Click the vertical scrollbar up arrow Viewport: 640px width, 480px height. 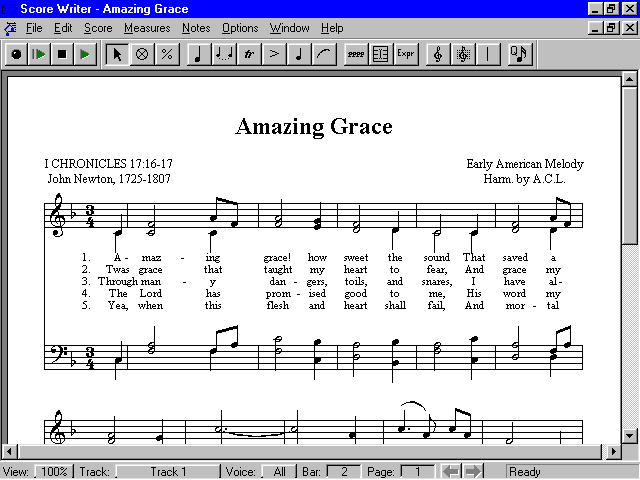tap(629, 79)
